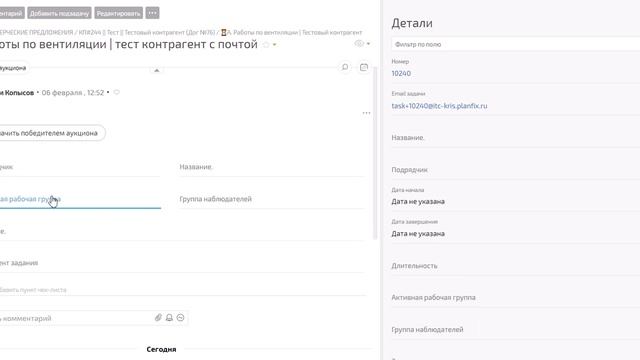Screen dimensions: 640x360
Task: Click the Редактировать button
Action: pos(118,13)
